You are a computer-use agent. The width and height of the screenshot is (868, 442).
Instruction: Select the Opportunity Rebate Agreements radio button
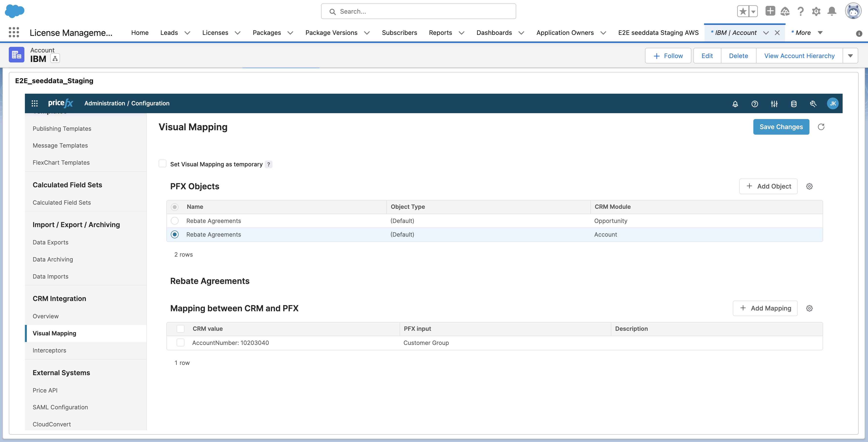pyautogui.click(x=174, y=221)
